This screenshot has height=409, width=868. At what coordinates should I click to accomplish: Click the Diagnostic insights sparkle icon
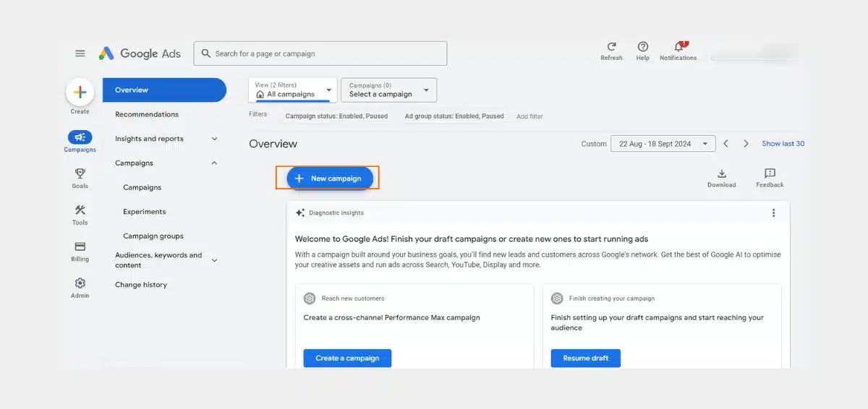[x=300, y=212]
